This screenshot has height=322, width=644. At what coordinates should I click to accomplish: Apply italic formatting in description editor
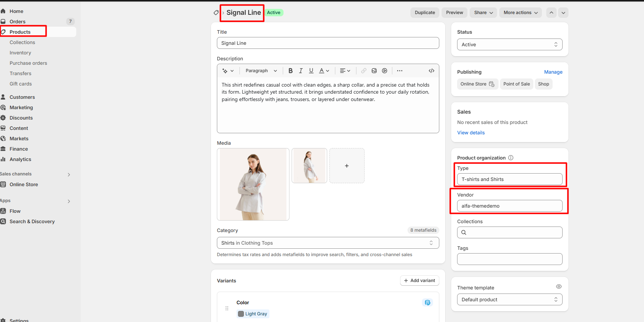tap(301, 71)
